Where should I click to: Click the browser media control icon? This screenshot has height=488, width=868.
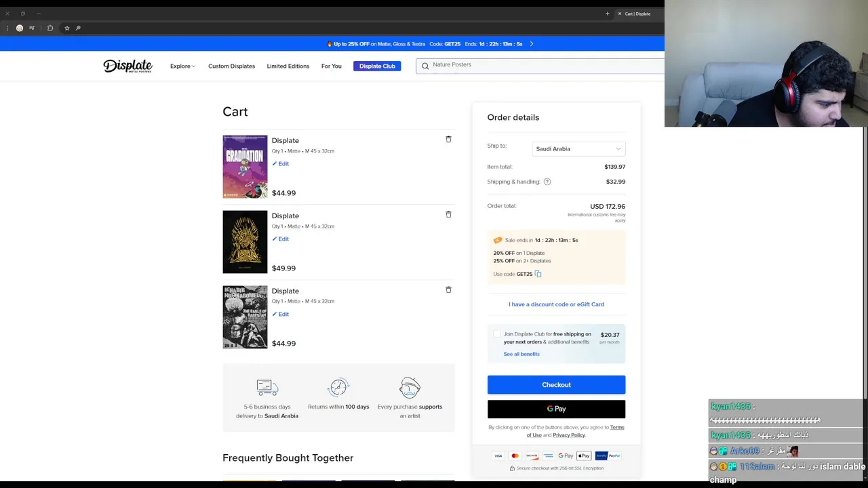tap(32, 28)
